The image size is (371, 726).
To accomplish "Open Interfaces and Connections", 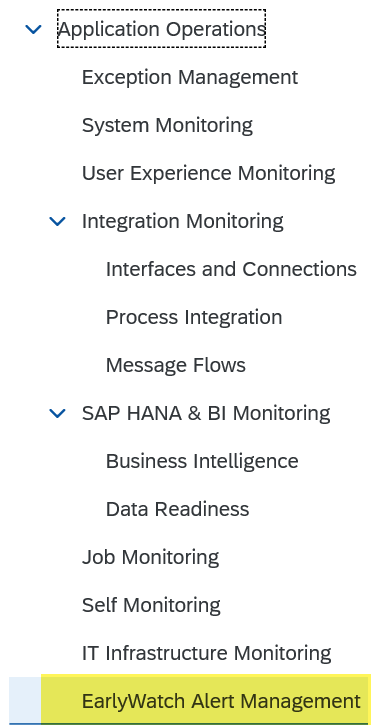I will (x=231, y=269).
